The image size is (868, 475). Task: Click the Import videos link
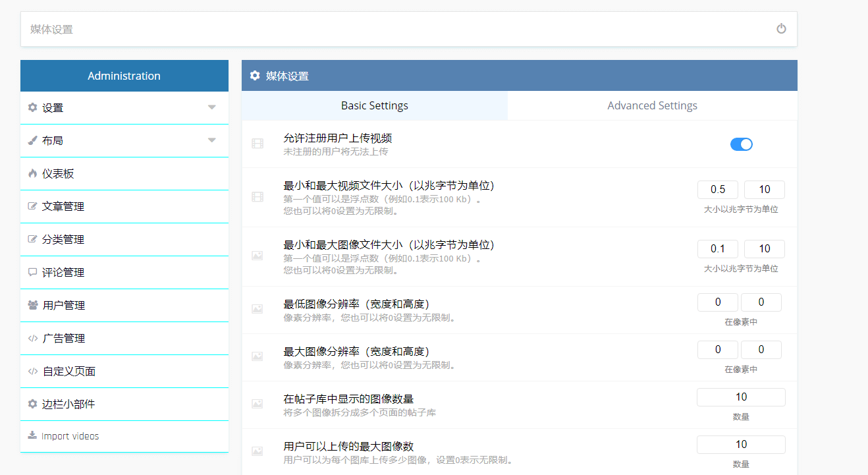(124, 436)
